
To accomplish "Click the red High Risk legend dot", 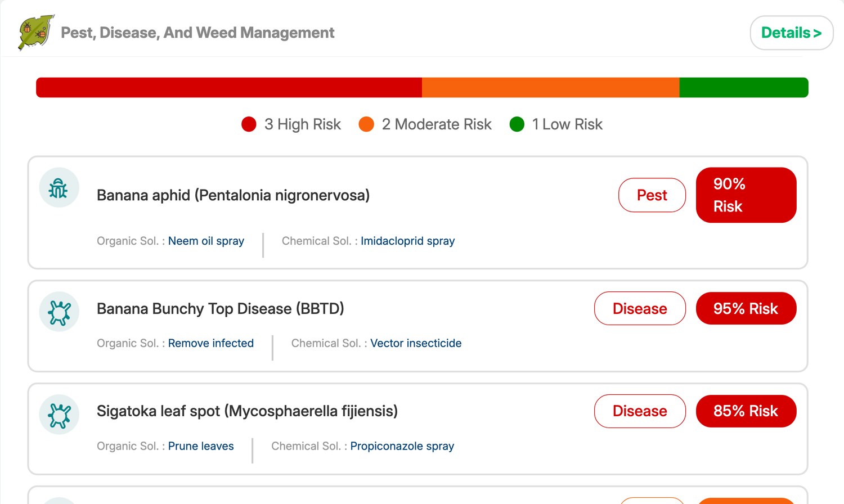I will point(249,124).
